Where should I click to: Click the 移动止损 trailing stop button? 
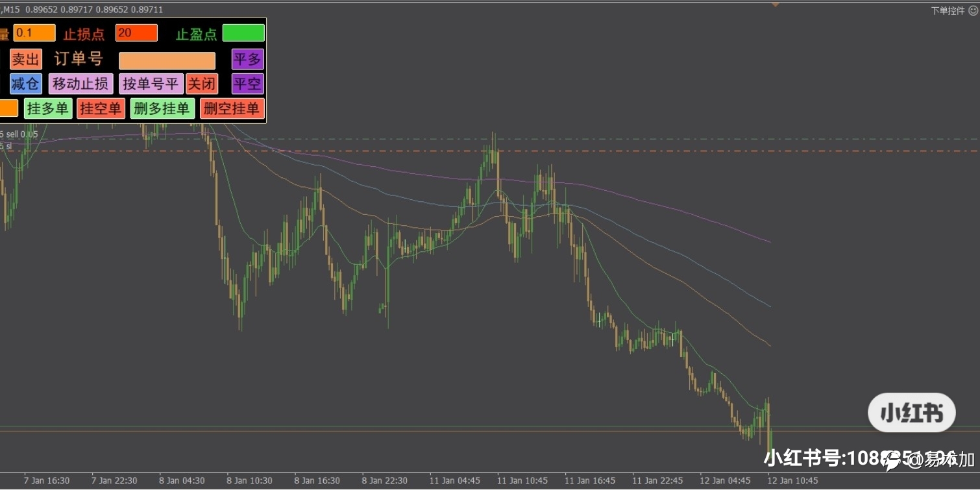point(80,84)
